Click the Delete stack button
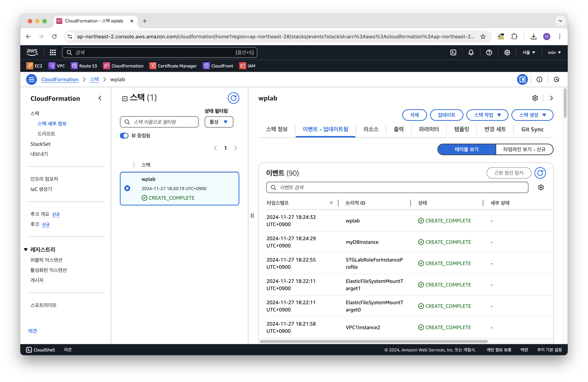The width and height of the screenshot is (588, 382). tap(414, 115)
